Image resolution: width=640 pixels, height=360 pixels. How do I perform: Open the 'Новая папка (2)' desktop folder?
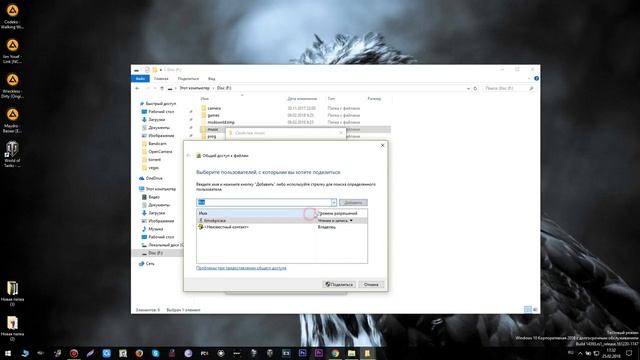coord(12,328)
